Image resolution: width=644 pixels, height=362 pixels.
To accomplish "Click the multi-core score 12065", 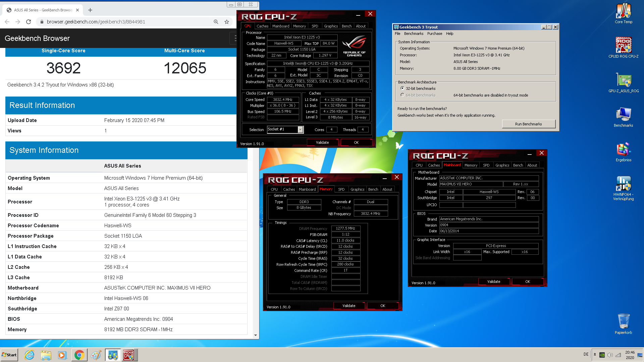I will 185,68.
